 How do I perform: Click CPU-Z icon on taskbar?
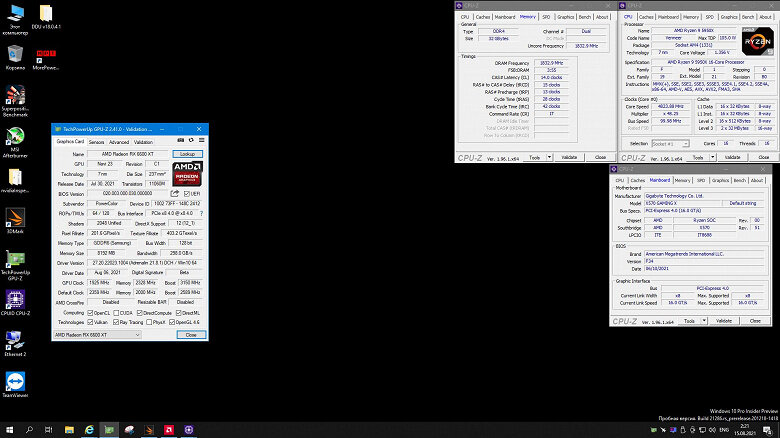point(189,430)
